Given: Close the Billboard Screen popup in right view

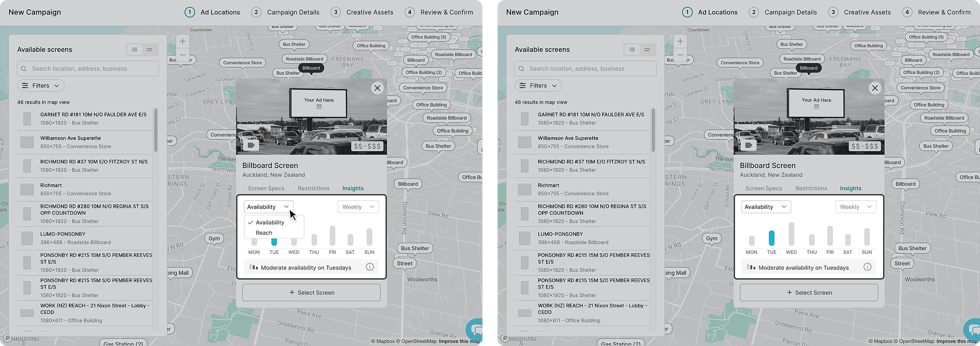Looking at the screenshot, I should click(x=875, y=88).
